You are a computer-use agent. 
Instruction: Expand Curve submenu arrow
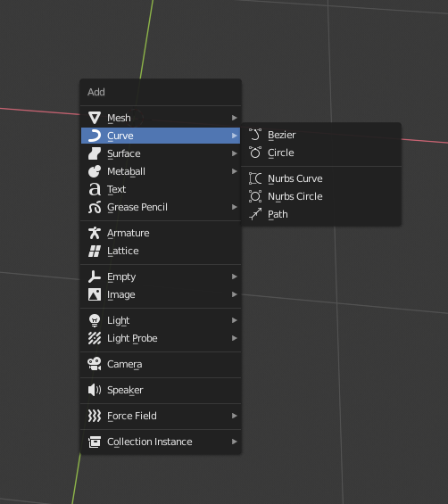coord(235,136)
